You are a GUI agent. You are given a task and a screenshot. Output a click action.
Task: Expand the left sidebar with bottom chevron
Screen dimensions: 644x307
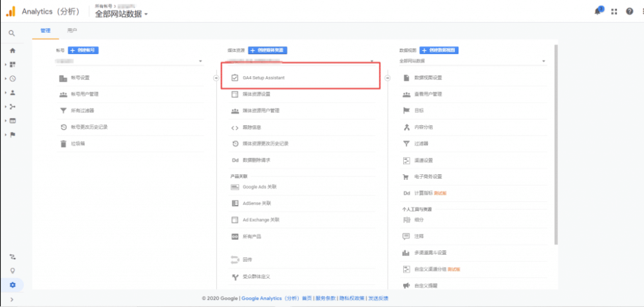(12, 300)
